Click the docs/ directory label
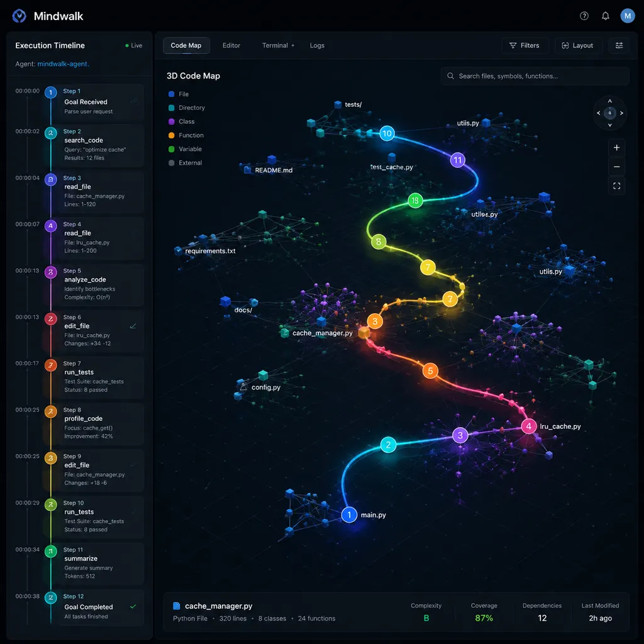This screenshot has width=644, height=644. coord(243,310)
